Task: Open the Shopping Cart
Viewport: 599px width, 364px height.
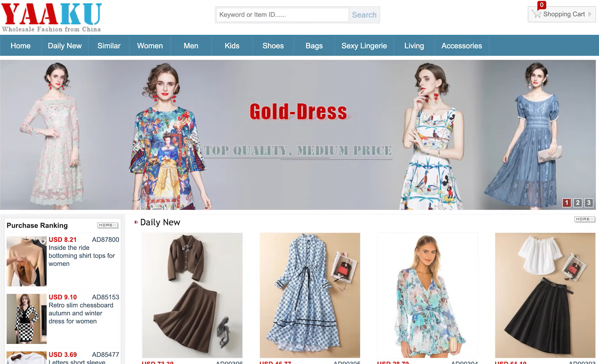Action: pos(561,14)
